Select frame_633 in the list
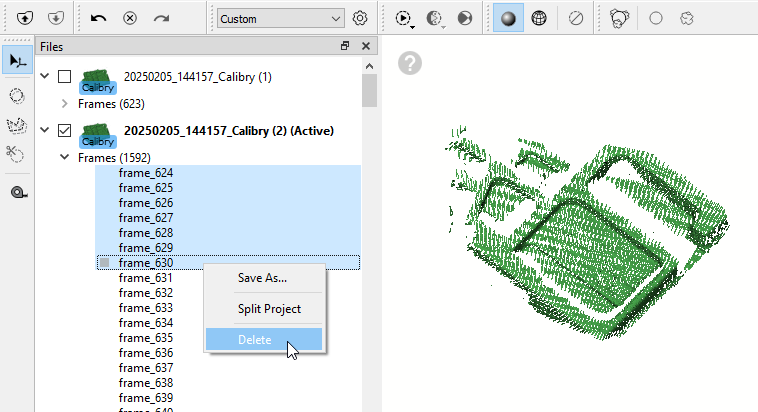 pos(146,308)
